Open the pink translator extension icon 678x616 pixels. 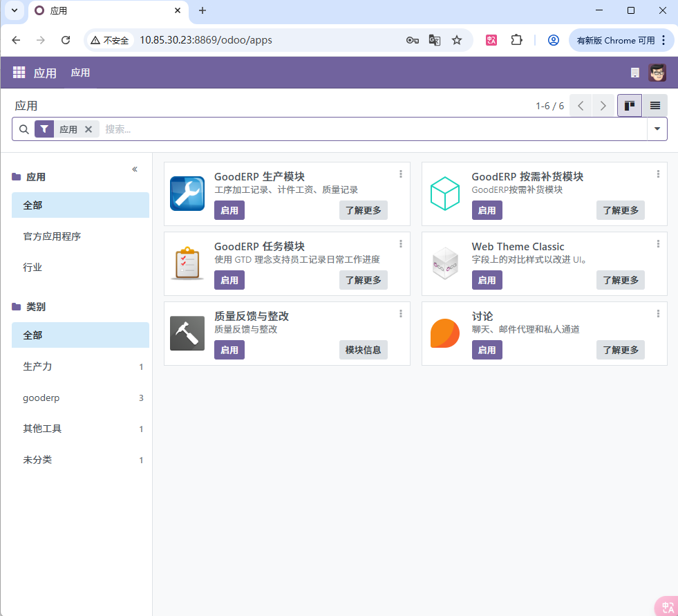[491, 40]
